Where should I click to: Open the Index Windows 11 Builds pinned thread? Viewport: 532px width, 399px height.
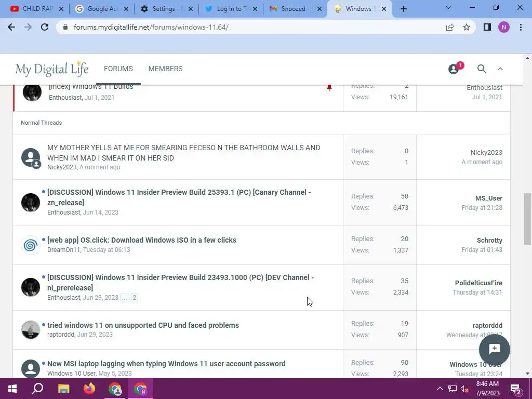[x=91, y=87]
